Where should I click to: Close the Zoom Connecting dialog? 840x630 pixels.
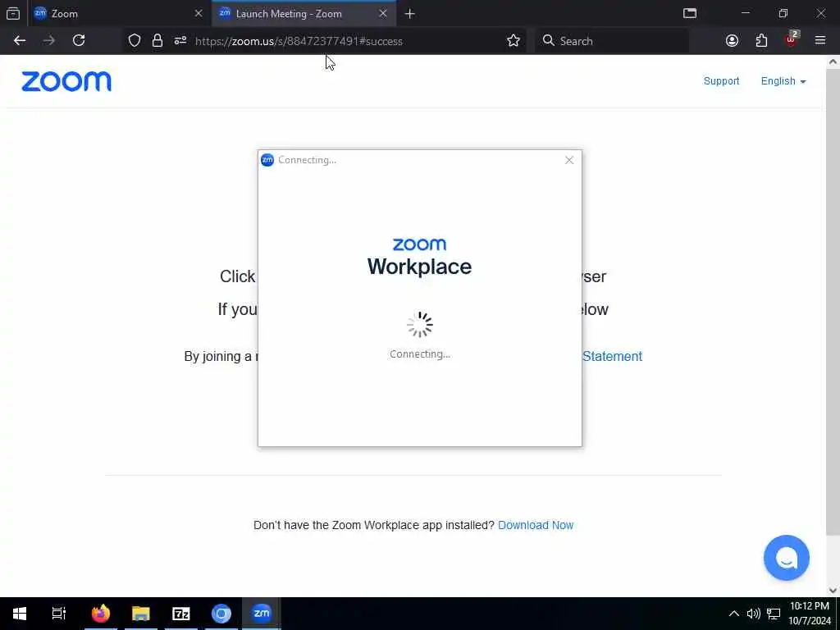pos(569,160)
